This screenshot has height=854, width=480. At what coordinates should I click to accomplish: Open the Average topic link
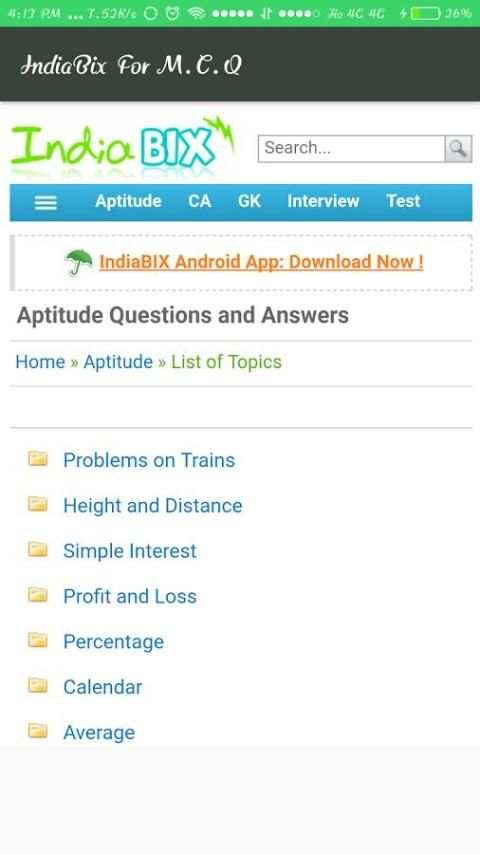(99, 733)
